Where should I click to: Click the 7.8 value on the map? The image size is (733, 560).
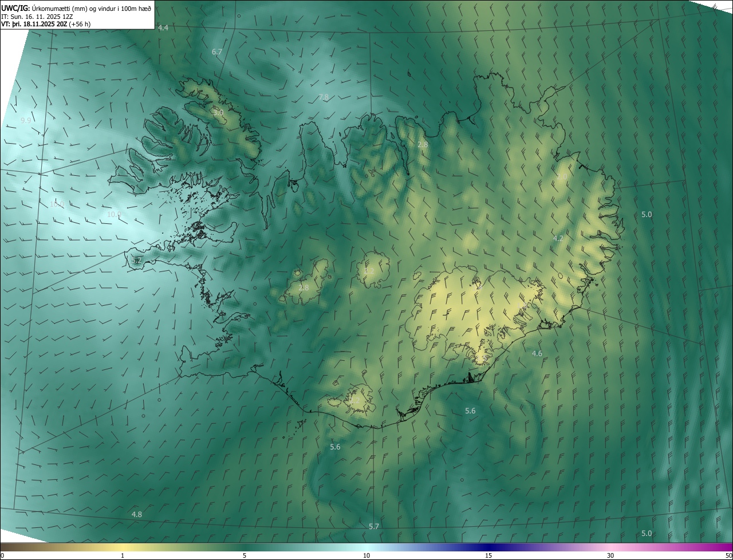(x=324, y=97)
